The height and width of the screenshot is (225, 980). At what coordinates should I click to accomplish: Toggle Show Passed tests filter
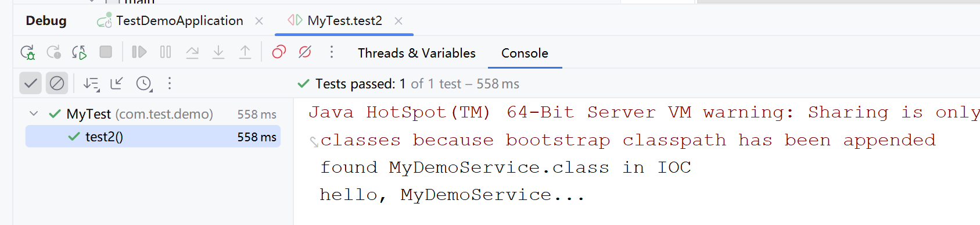pyautogui.click(x=30, y=83)
